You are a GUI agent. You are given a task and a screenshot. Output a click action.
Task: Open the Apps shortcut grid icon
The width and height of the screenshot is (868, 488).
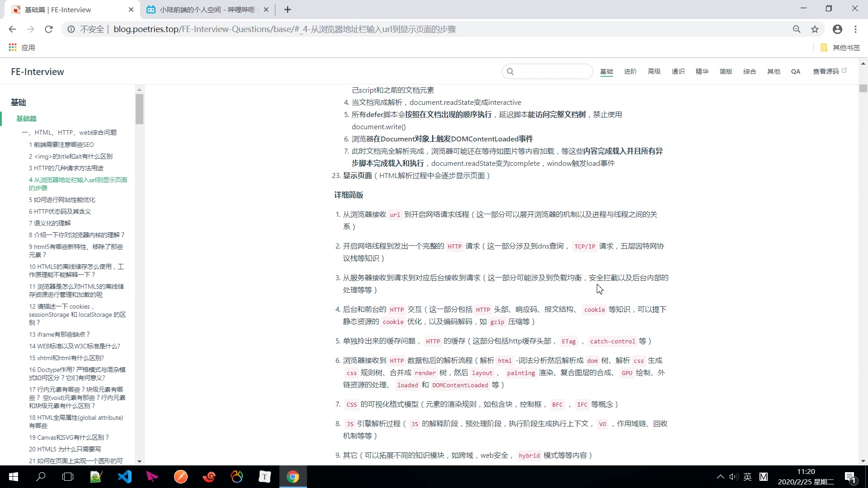click(13, 47)
